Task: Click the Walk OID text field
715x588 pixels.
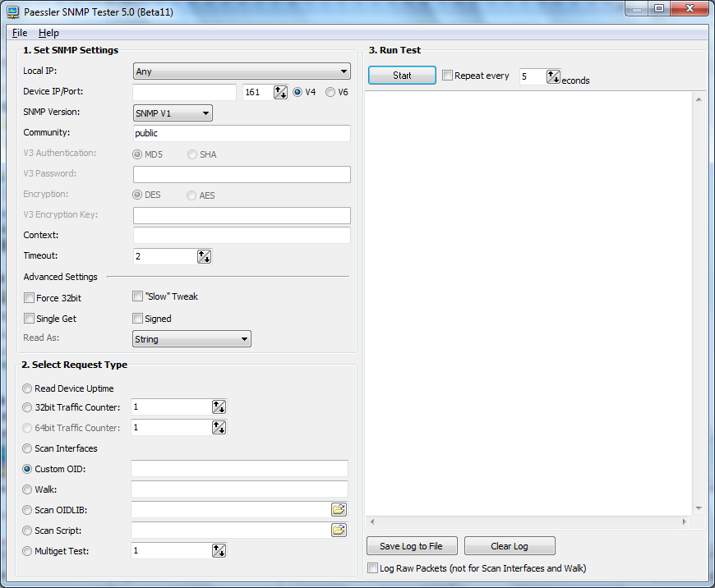Action: [239, 489]
